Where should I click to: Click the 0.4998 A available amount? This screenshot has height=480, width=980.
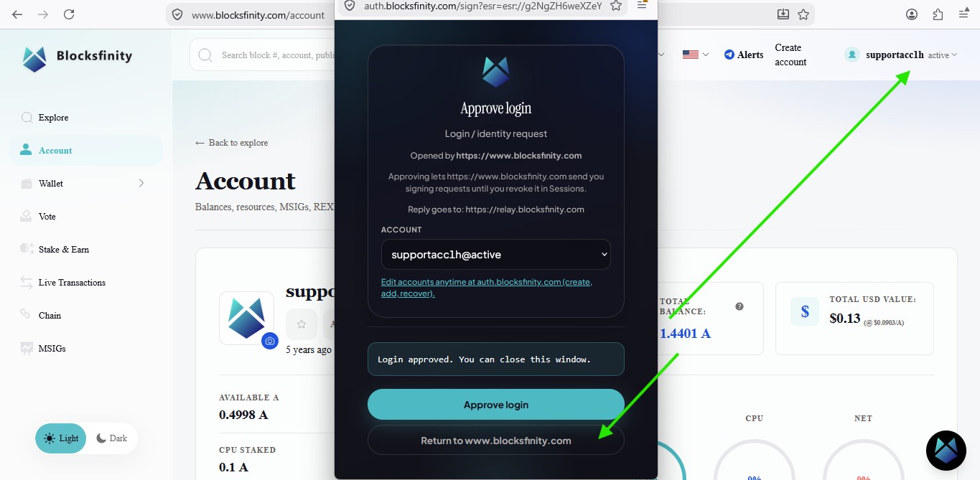click(243, 415)
